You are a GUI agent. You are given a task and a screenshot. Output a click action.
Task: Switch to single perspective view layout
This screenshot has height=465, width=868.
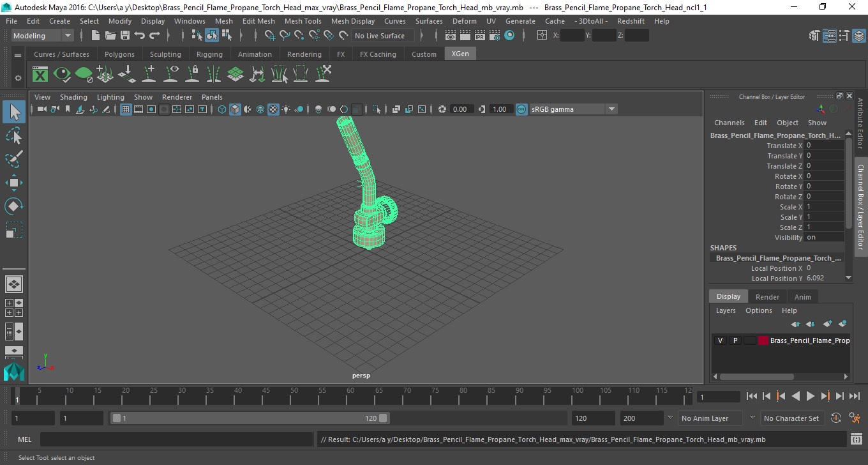tap(14, 284)
